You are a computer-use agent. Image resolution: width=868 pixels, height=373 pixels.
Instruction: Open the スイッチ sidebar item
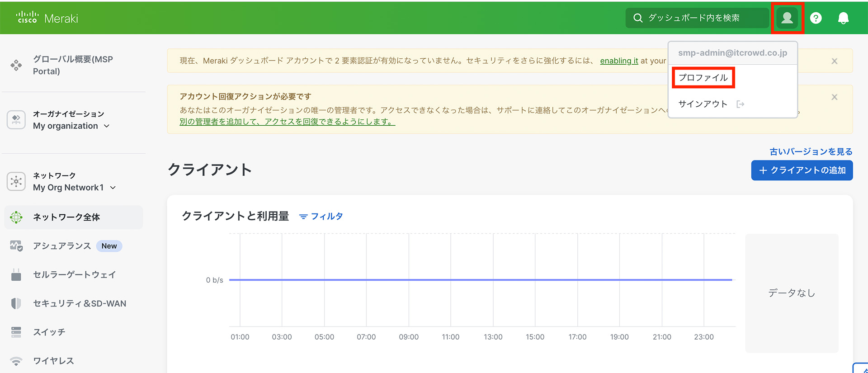(49, 332)
